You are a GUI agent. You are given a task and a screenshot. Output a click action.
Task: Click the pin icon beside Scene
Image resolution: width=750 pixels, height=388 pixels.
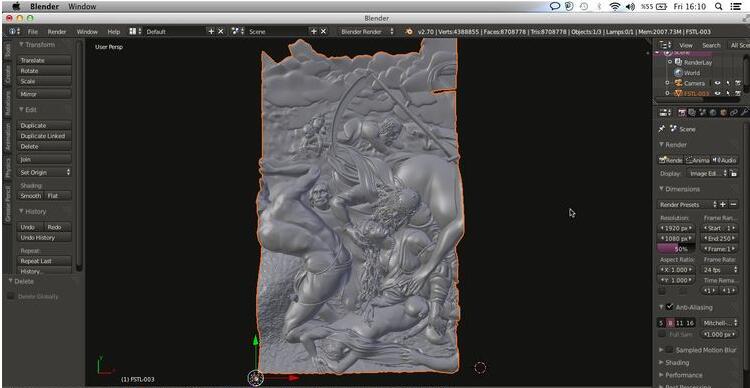click(662, 129)
